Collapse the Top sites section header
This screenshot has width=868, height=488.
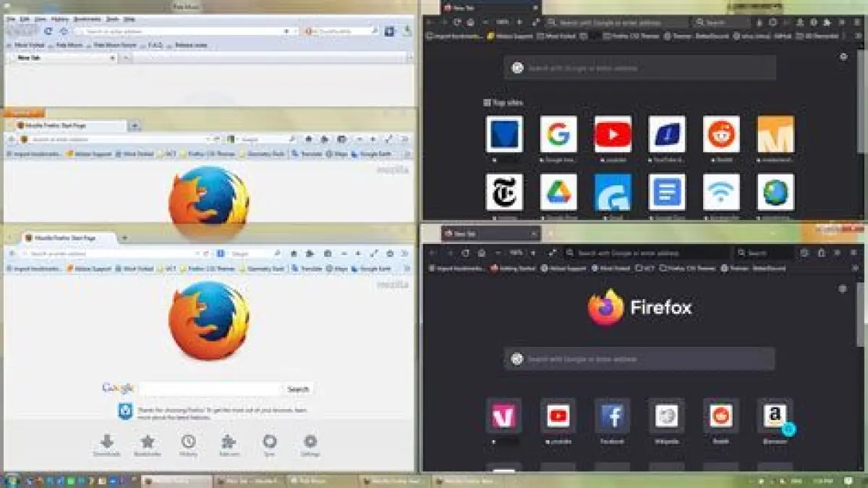click(503, 103)
